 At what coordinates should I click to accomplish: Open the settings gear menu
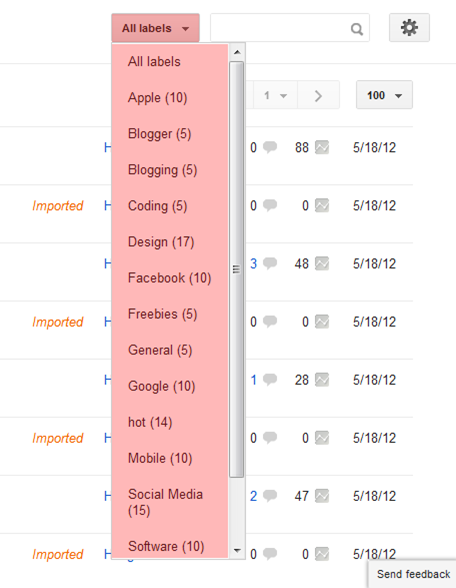409,28
